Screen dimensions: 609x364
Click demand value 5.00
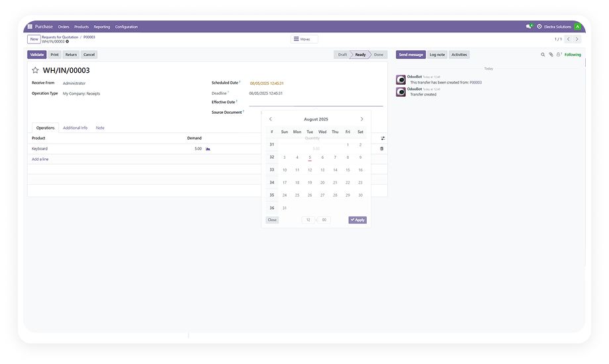[x=198, y=149]
